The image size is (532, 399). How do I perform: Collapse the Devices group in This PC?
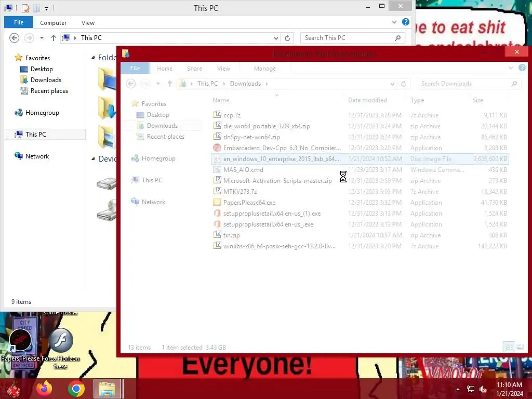(x=93, y=159)
